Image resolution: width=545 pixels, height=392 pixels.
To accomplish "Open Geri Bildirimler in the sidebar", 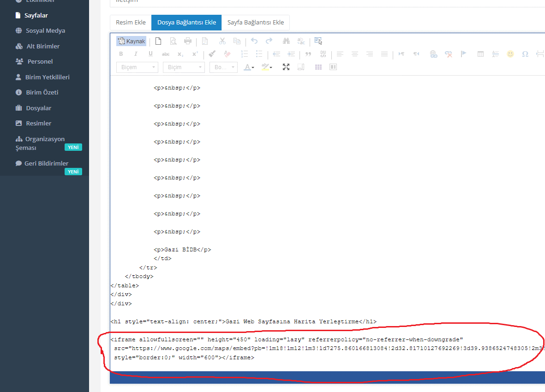I will point(42,163).
